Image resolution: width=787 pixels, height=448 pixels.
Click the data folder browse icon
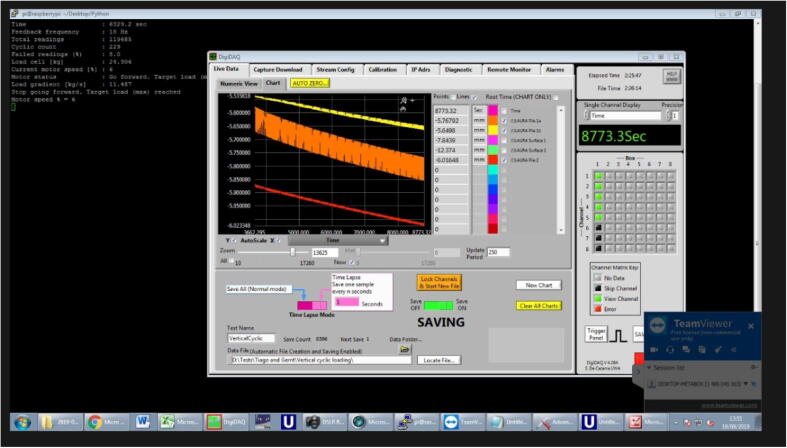pyautogui.click(x=405, y=349)
